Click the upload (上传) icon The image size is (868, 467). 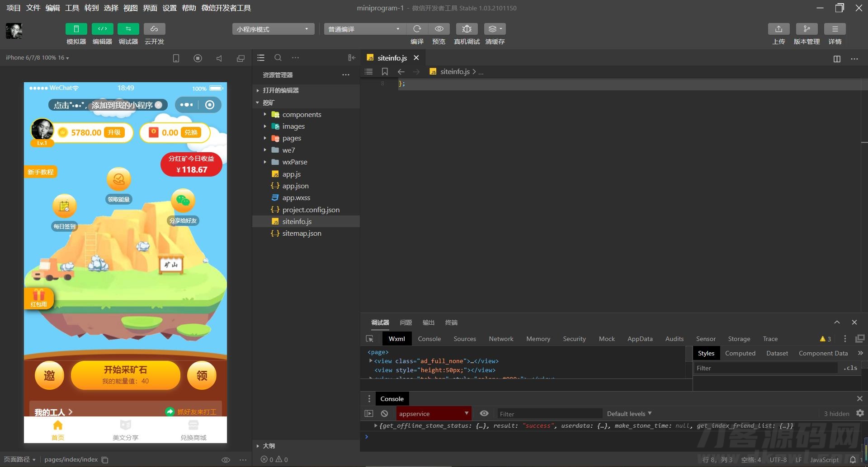pos(778,29)
